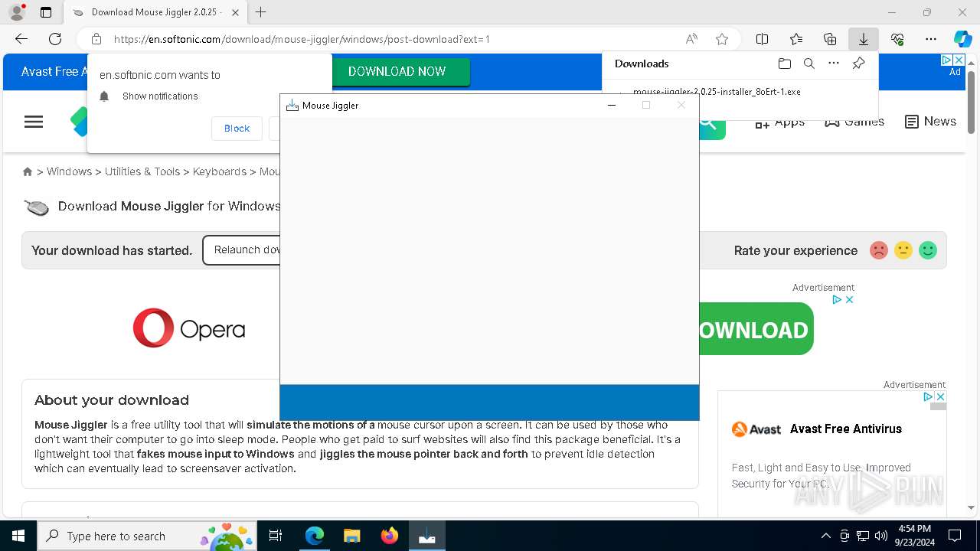Open Utilities & Tools breadcrumb link
Image resolution: width=980 pixels, height=551 pixels.
142,171
